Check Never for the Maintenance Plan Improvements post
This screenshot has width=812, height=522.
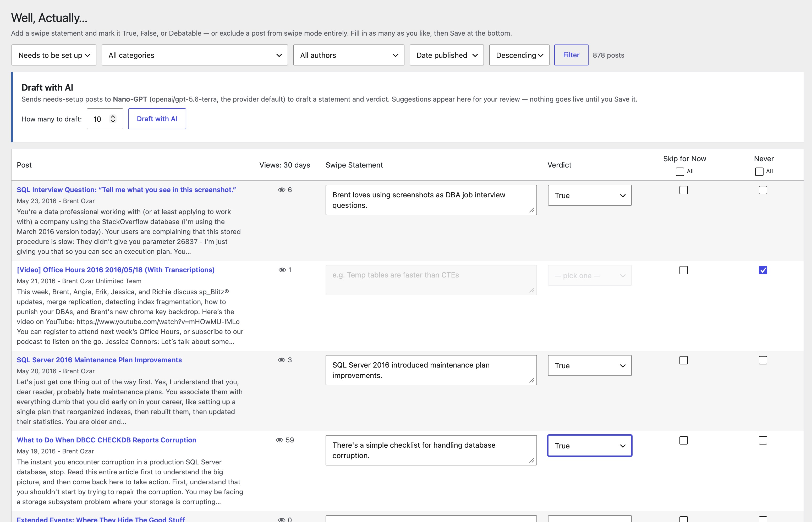click(763, 360)
